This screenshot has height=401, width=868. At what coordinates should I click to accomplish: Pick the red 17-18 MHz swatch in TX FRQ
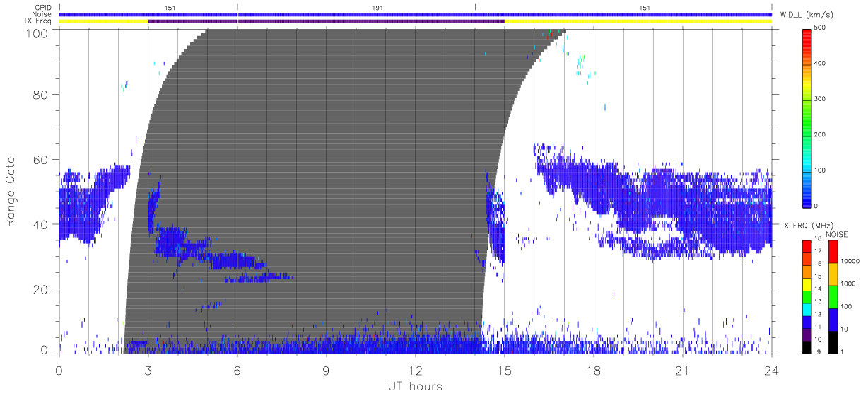807,246
